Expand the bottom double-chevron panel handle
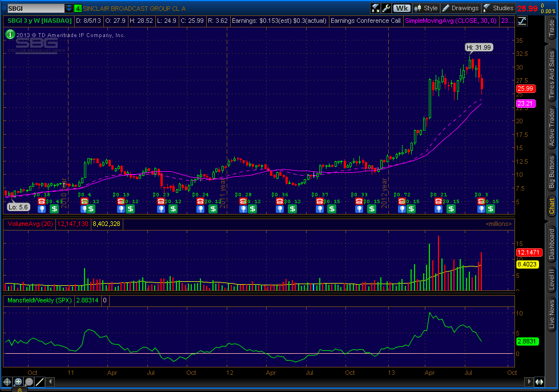The height and width of the screenshot is (392, 559). pos(19,390)
